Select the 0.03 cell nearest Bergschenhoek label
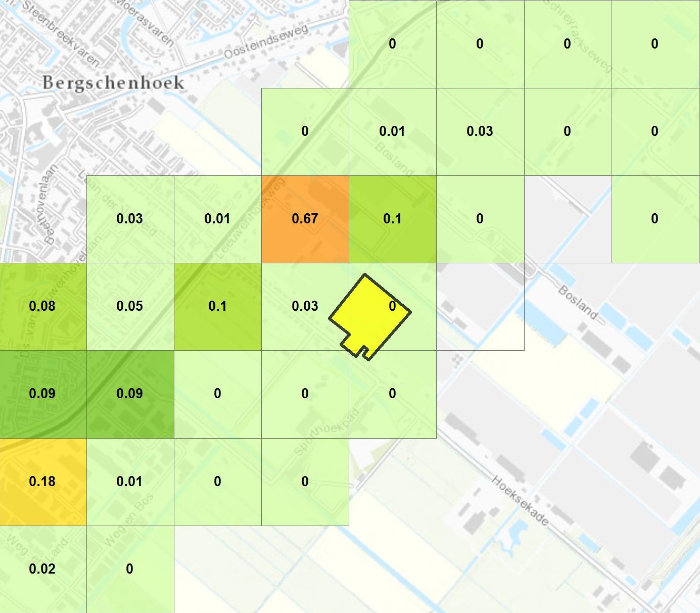The height and width of the screenshot is (613, 700). [x=130, y=219]
